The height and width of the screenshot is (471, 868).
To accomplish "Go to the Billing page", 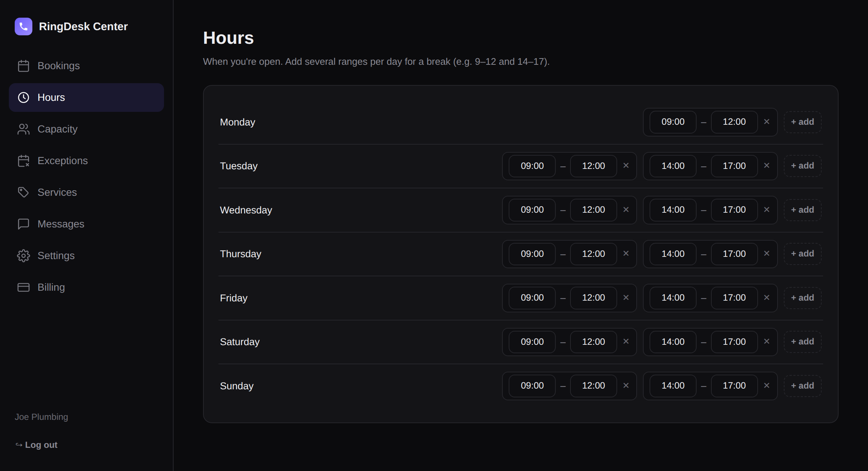I will click(x=86, y=287).
